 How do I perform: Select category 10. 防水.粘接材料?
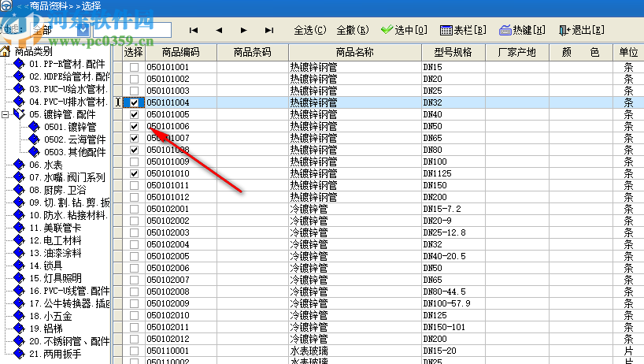click(68, 215)
